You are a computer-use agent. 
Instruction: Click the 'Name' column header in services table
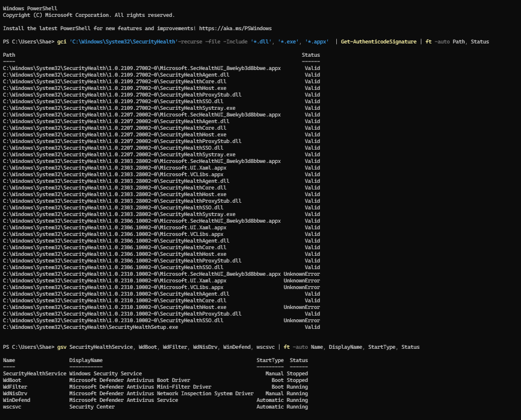tap(9, 360)
